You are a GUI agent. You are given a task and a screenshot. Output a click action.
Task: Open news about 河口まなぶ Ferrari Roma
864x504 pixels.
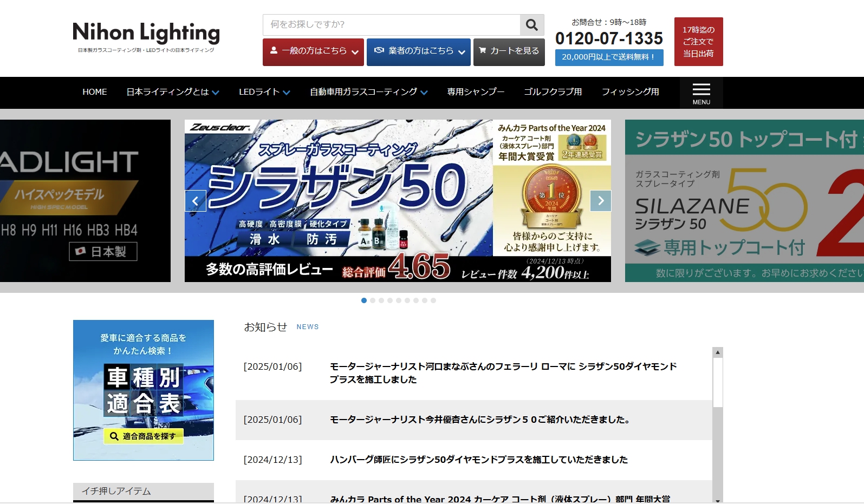[503, 373]
